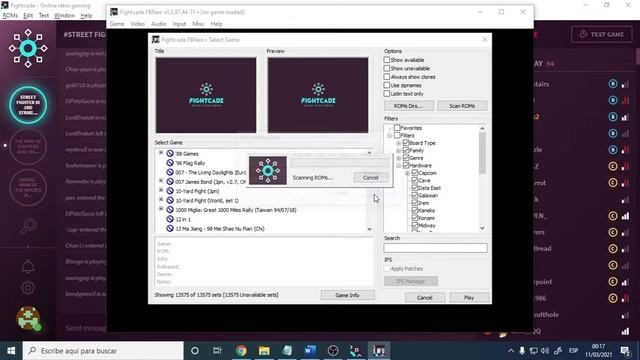Click the Fightcade emblem in the Scanning ROMs popup
This screenshot has height=360, width=640.
point(268,171)
